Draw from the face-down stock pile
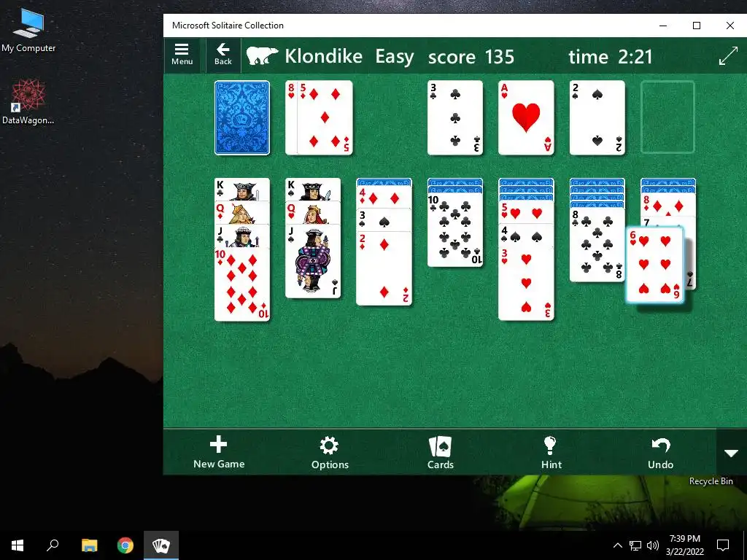This screenshot has height=560, width=747. [242, 117]
